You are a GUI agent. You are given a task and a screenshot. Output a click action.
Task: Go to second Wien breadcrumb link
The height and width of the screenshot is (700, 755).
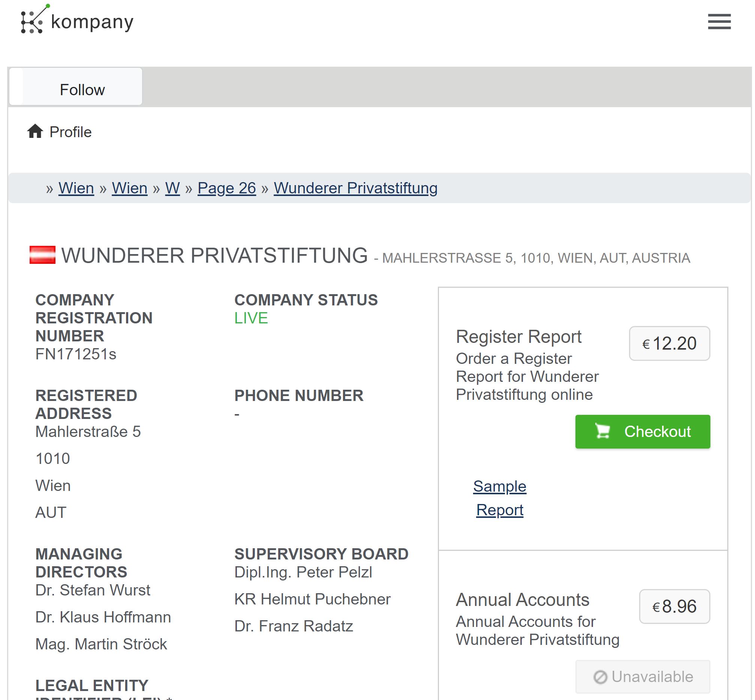[130, 188]
